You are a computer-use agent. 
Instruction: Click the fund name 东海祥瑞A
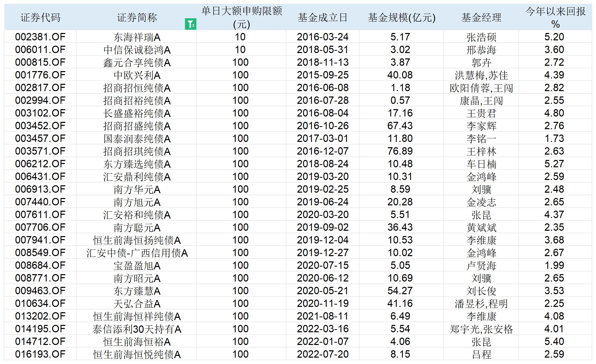point(137,37)
